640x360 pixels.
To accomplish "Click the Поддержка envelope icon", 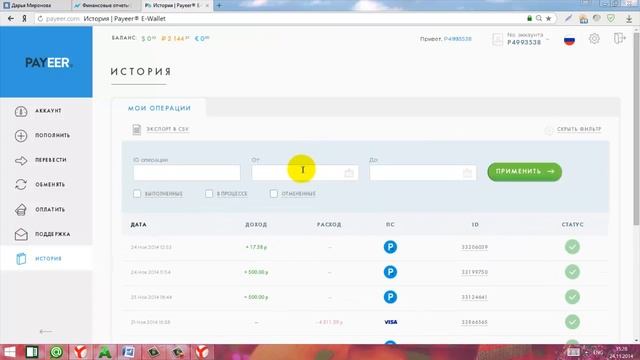I will pyautogui.click(x=21, y=234).
